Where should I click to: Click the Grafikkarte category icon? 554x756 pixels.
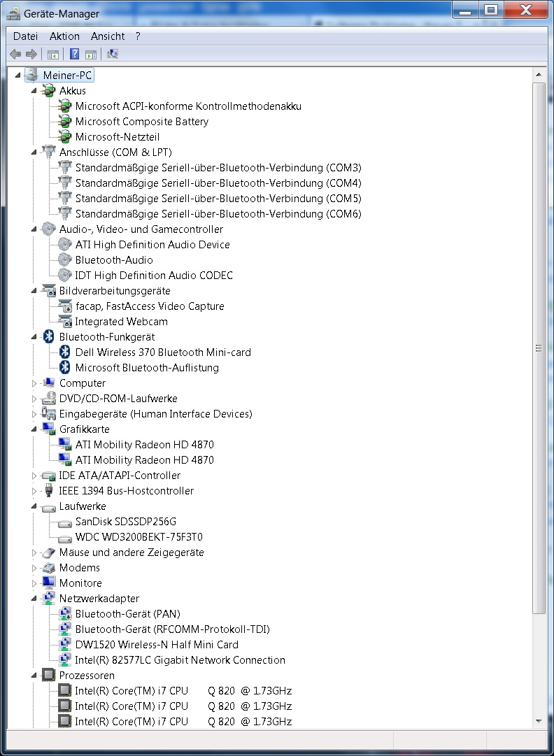click(49, 429)
